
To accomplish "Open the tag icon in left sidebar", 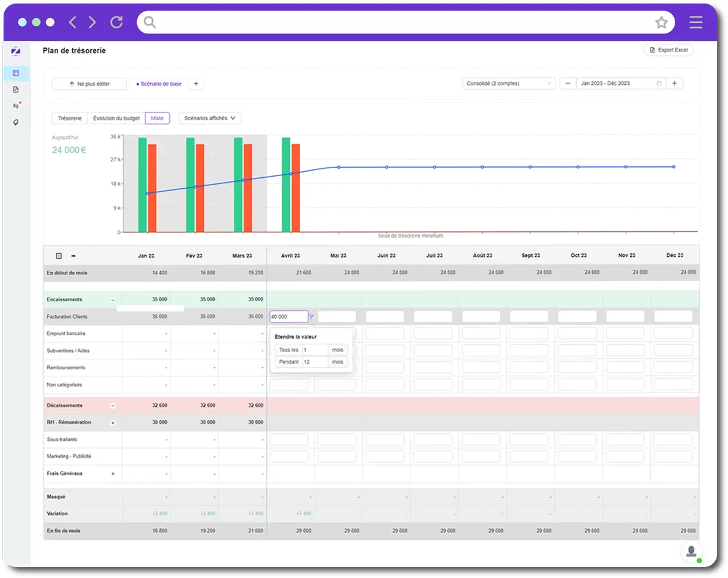I will (x=16, y=122).
